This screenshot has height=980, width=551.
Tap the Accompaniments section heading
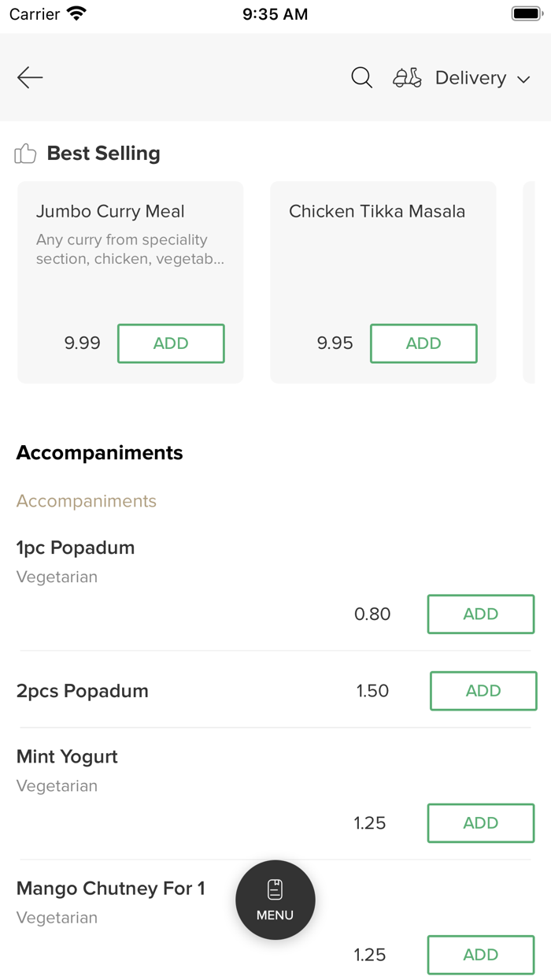click(99, 453)
